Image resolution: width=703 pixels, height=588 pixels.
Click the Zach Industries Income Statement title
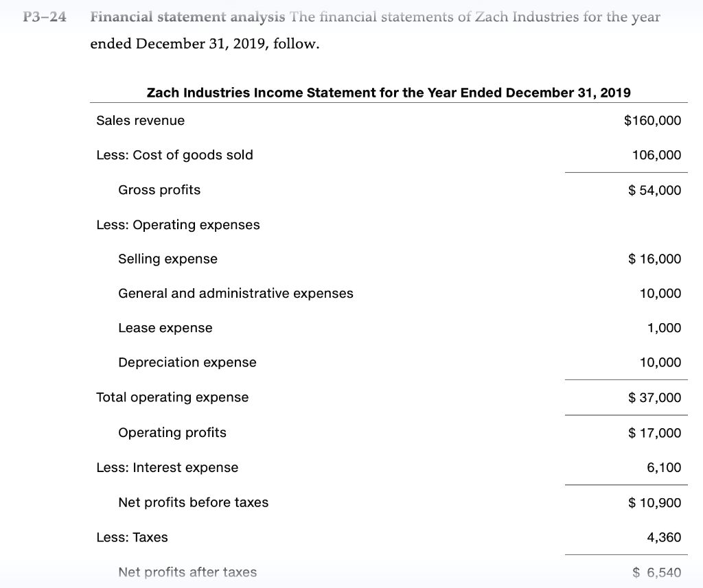389,92
